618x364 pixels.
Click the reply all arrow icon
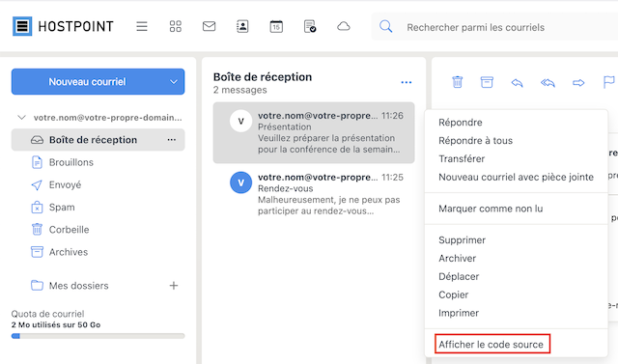coord(548,82)
